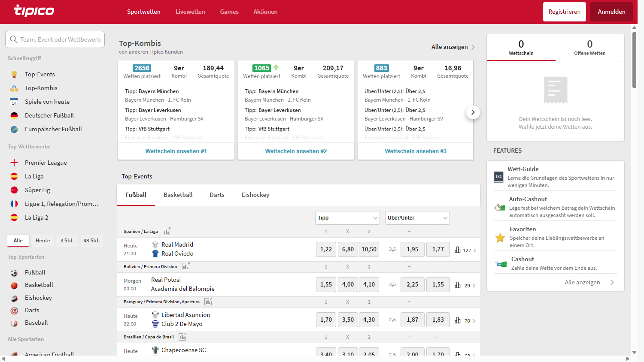Open Spiele von heute calendar icon
644x362 pixels.
(x=14, y=102)
